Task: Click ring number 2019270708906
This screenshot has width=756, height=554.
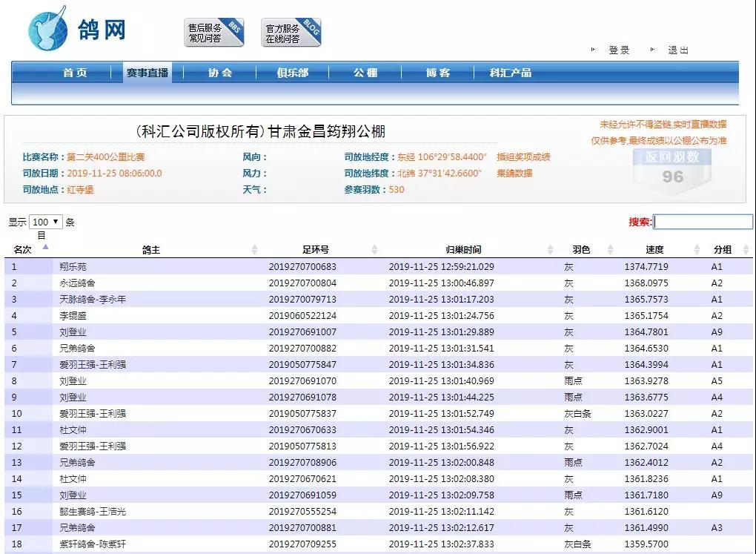Action: [x=303, y=462]
